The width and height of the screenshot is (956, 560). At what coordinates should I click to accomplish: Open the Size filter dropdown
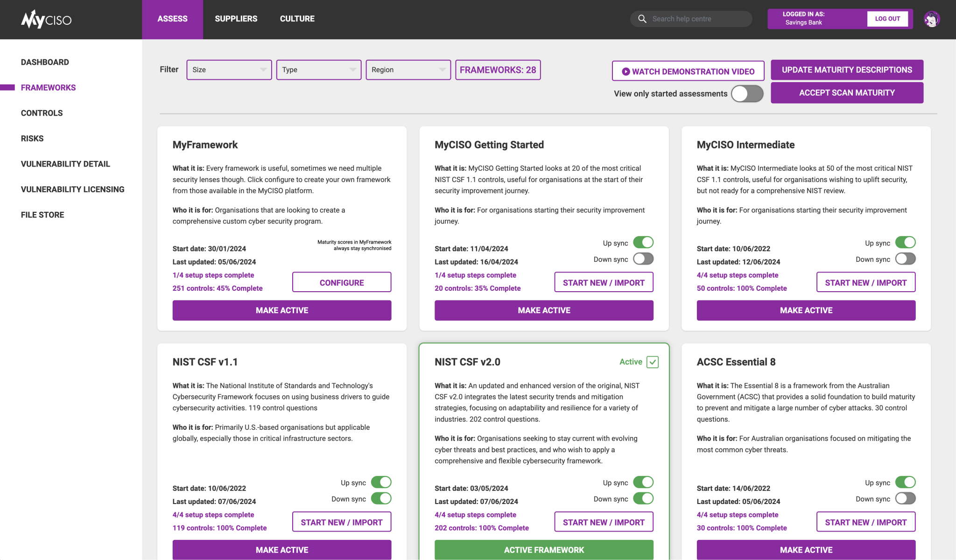pyautogui.click(x=229, y=70)
